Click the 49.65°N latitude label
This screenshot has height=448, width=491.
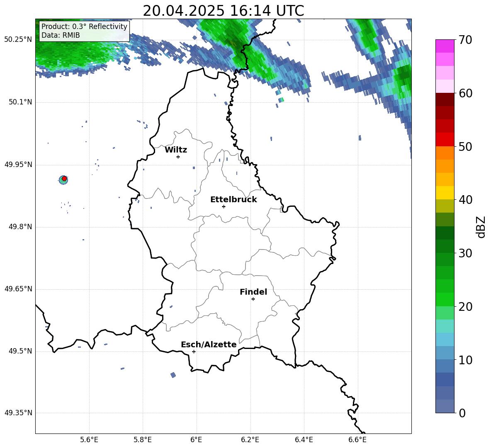point(18,288)
